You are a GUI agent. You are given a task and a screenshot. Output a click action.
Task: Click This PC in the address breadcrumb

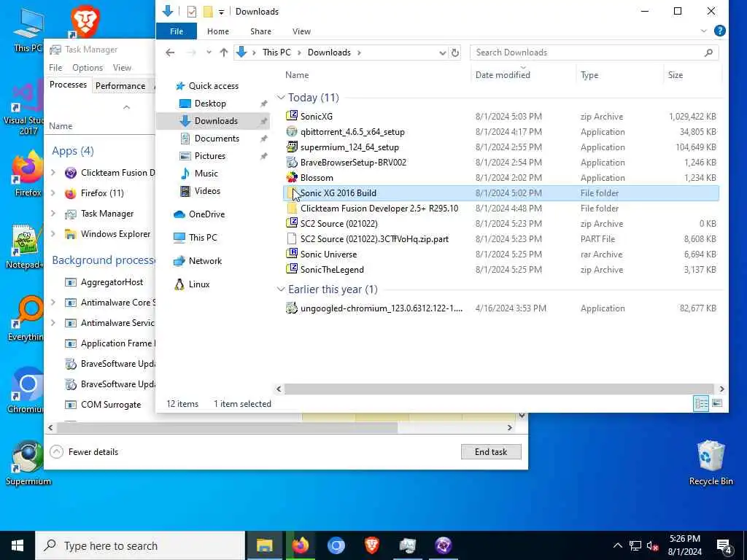pyautogui.click(x=276, y=52)
